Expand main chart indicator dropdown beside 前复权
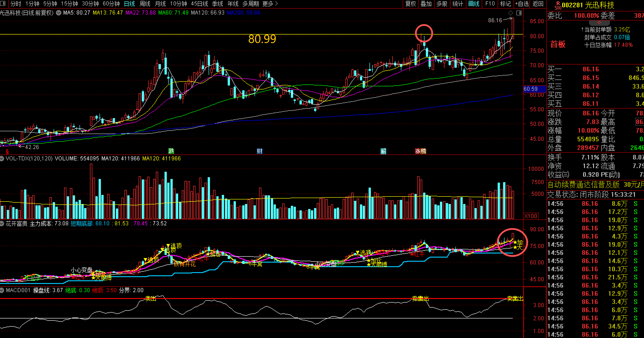Image resolution: width=644 pixels, height=338 pixels. point(58,13)
